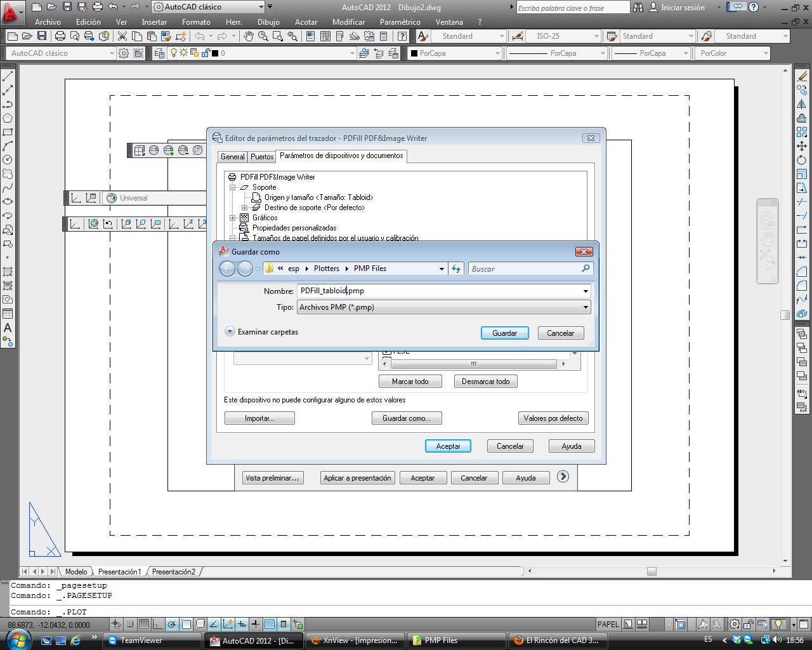Open the XnView taskbar button
The width and height of the screenshot is (812, 650).
355,640
